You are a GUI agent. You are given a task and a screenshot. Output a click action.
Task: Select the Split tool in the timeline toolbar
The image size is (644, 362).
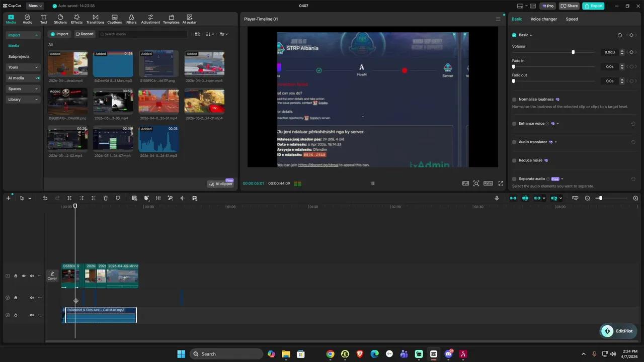pyautogui.click(x=69, y=198)
